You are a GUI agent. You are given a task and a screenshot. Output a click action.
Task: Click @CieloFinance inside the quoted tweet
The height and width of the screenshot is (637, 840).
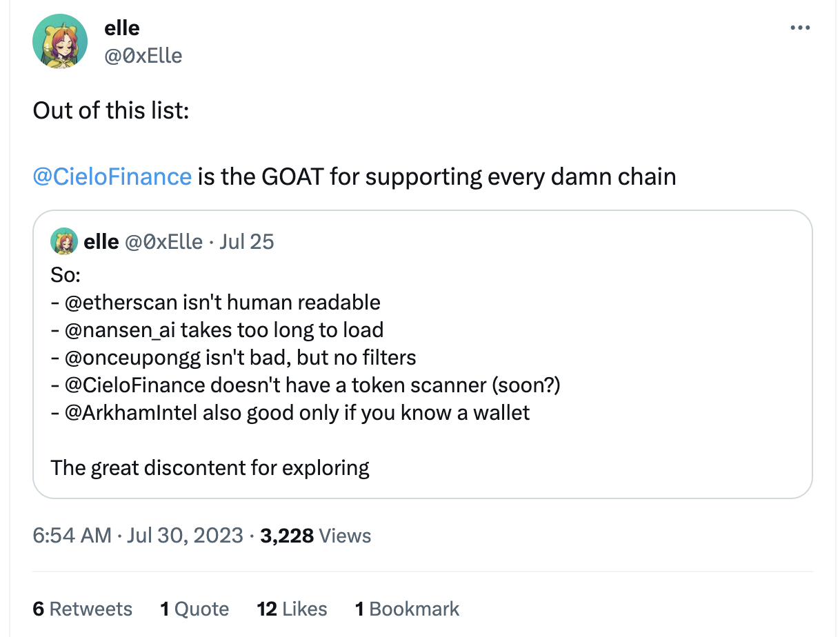[134, 385]
